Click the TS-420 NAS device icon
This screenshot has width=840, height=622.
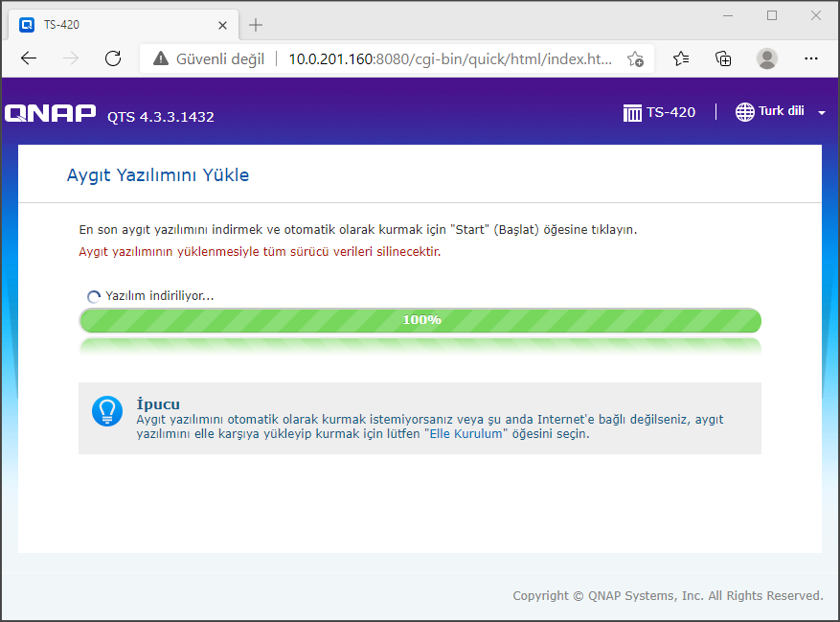click(632, 112)
